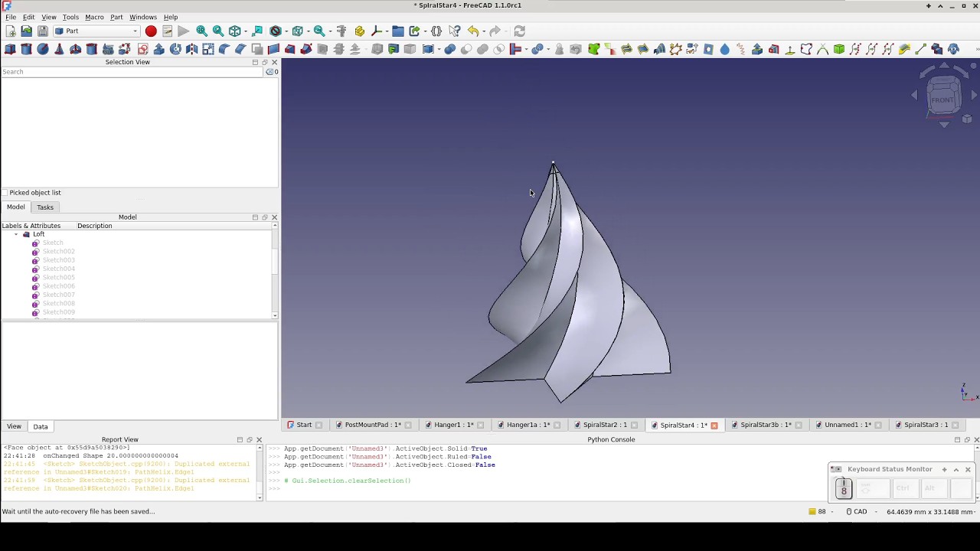980x551 pixels.
Task: Click the Open file icon
Action: coord(27,31)
